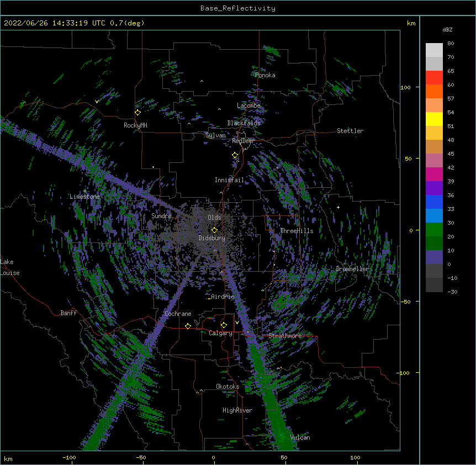Click the Cochrane town label
Image resolution: width=476 pixels, height=465 pixels.
[x=178, y=314]
